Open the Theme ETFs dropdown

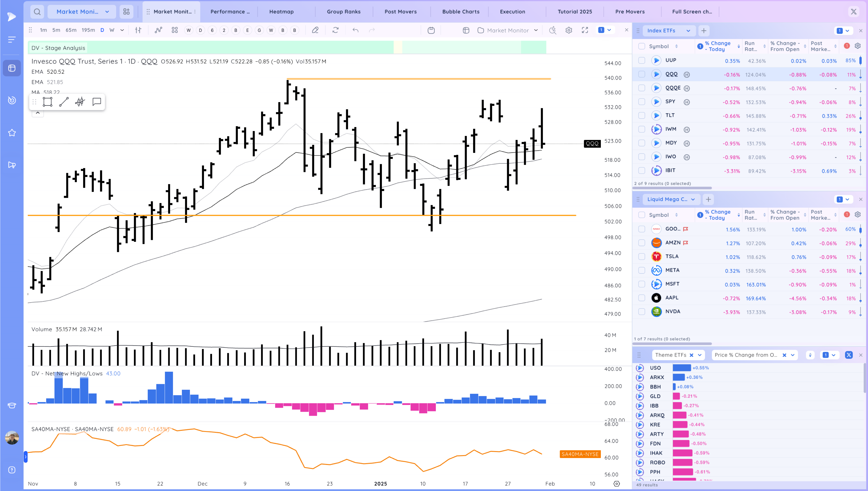click(700, 355)
